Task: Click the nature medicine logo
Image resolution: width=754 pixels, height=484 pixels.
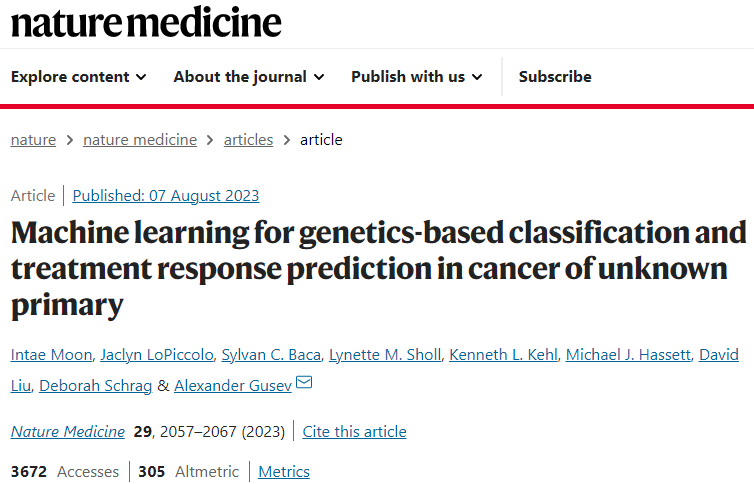Action: pyautogui.click(x=146, y=22)
